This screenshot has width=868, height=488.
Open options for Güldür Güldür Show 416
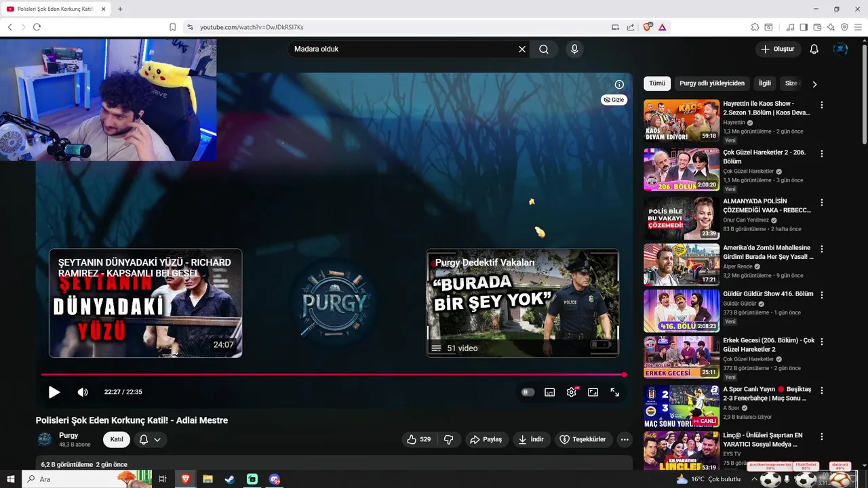pyautogui.click(x=822, y=296)
